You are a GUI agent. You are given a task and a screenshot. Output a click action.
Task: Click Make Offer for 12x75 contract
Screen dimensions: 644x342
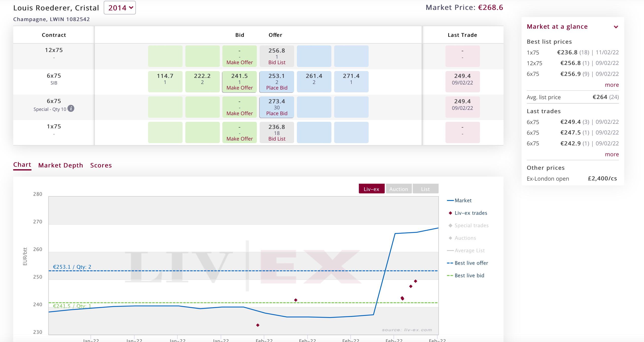(x=240, y=62)
